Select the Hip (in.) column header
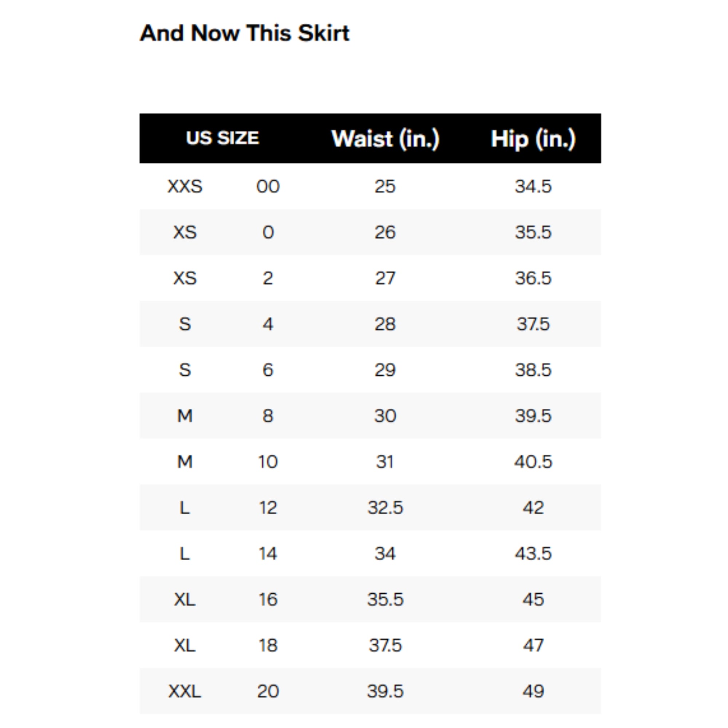Image resolution: width=728 pixels, height=728 pixels. tap(533, 139)
